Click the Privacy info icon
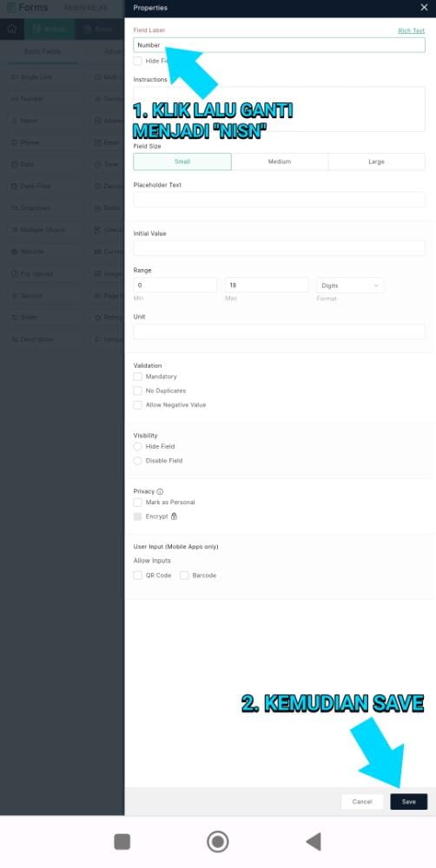This screenshot has height=868, width=436. click(x=160, y=491)
